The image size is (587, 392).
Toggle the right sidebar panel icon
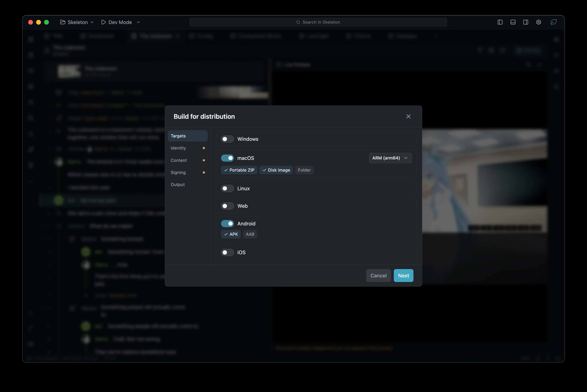pos(525,22)
